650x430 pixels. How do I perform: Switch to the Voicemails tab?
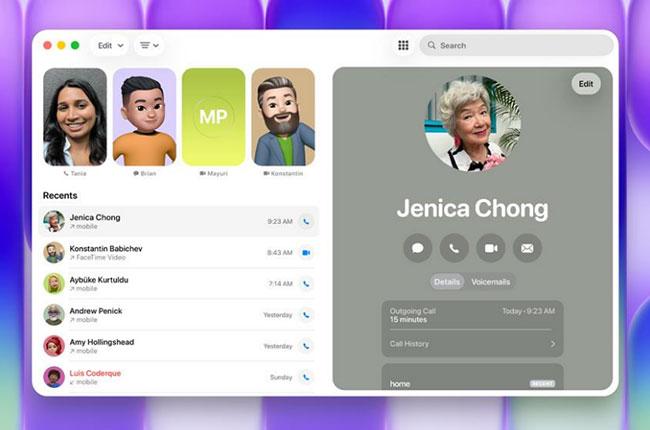(x=491, y=282)
